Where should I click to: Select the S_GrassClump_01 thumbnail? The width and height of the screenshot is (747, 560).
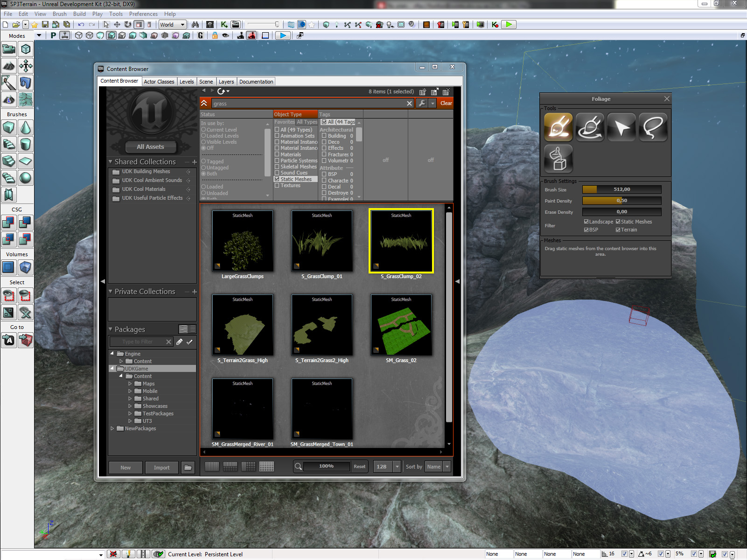[322, 241]
